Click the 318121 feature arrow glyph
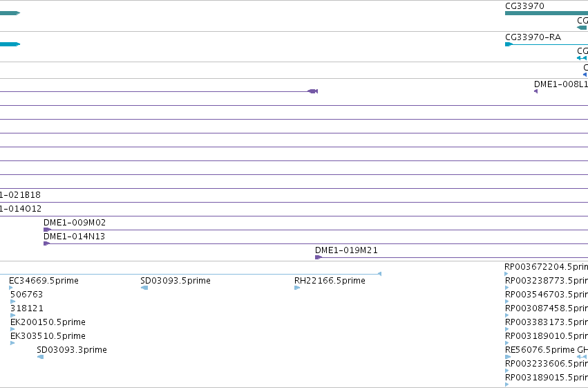588x388 pixels. tap(12, 315)
